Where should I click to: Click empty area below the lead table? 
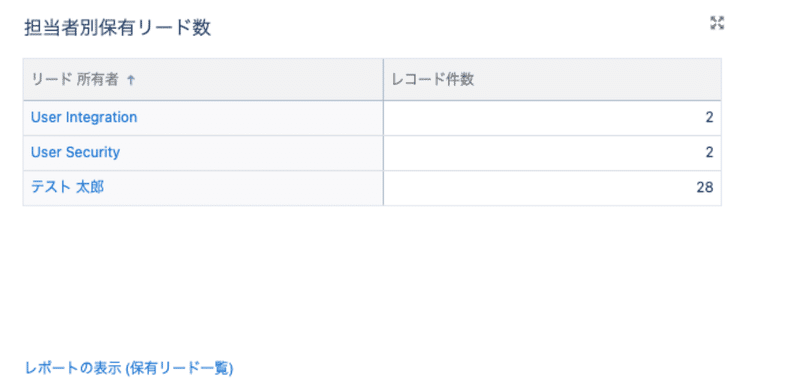pos(372,280)
